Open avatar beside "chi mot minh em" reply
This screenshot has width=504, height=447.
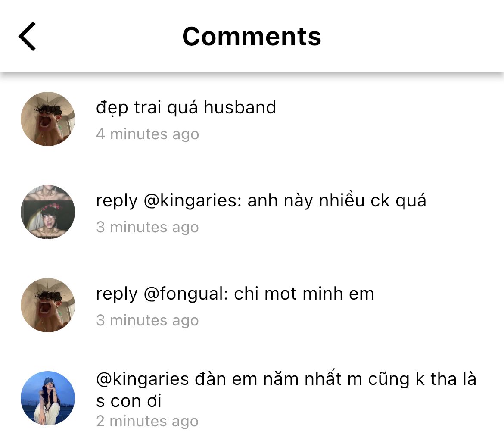pos(48,305)
